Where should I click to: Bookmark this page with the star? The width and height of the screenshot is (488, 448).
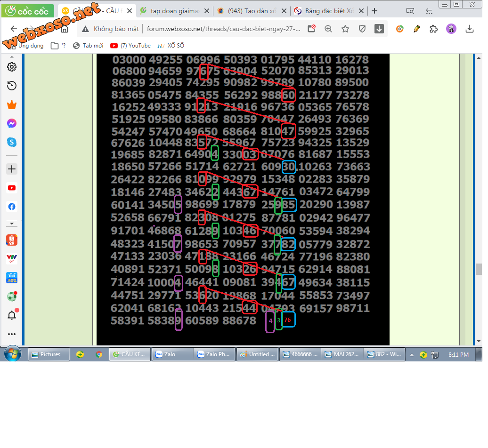[x=345, y=29]
